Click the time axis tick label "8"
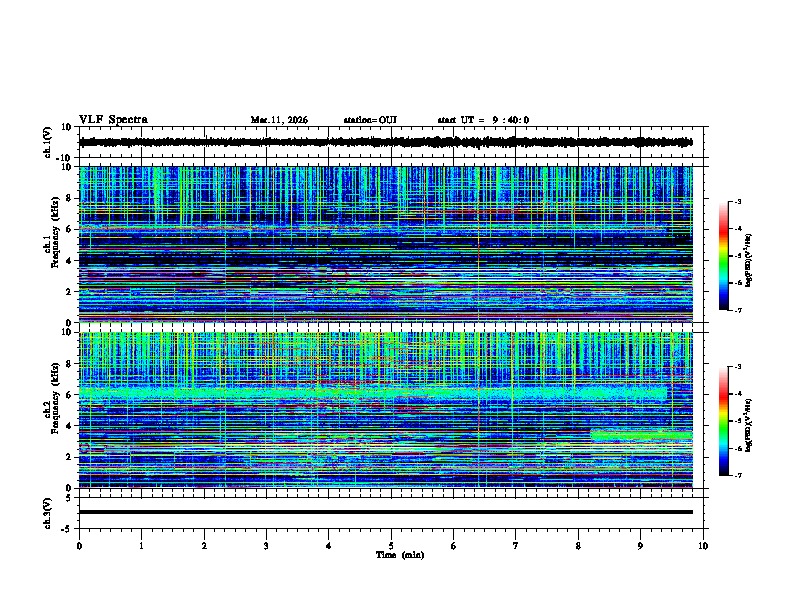The width and height of the screenshot is (792, 612). [578, 546]
